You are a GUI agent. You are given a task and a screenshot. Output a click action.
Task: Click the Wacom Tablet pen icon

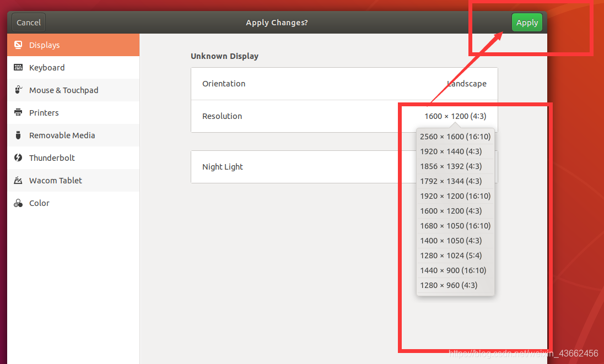(18, 180)
